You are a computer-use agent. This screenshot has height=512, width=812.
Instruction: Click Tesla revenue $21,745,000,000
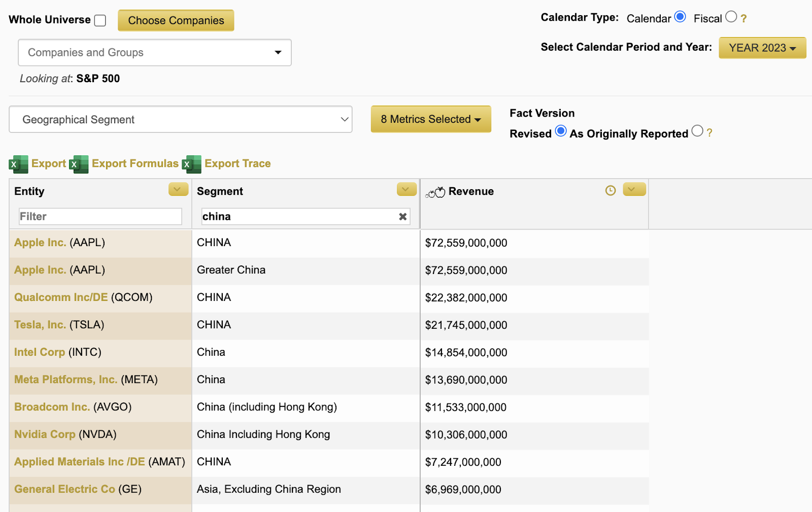tap(466, 325)
